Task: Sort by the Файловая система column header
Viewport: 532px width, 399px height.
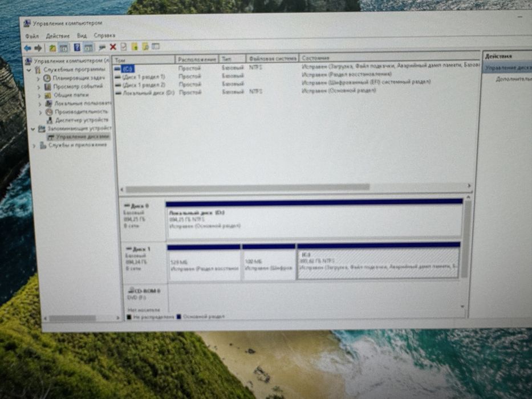Action: pos(273,58)
